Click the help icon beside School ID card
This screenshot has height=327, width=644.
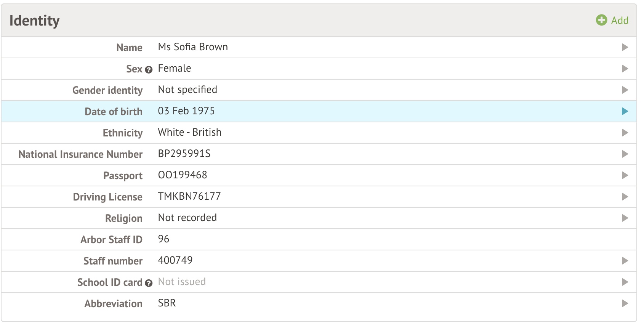point(149,283)
